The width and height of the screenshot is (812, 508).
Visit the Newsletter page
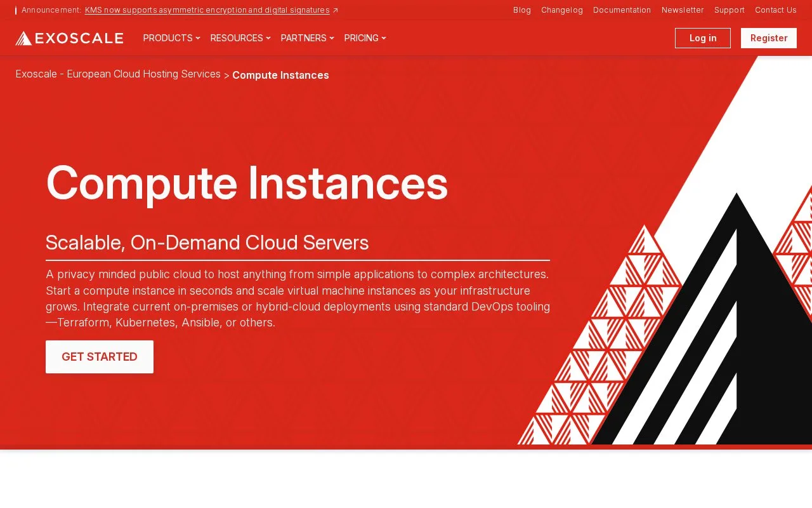pyautogui.click(x=683, y=10)
